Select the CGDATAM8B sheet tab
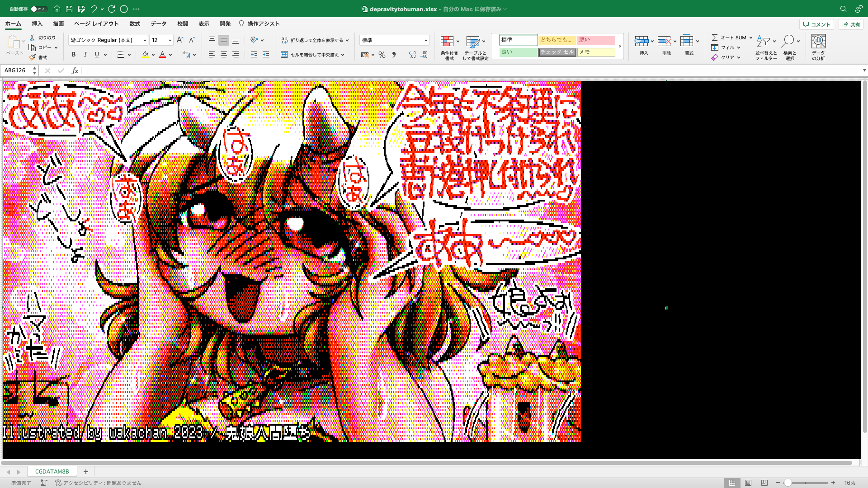The height and width of the screenshot is (488, 868). point(52,471)
